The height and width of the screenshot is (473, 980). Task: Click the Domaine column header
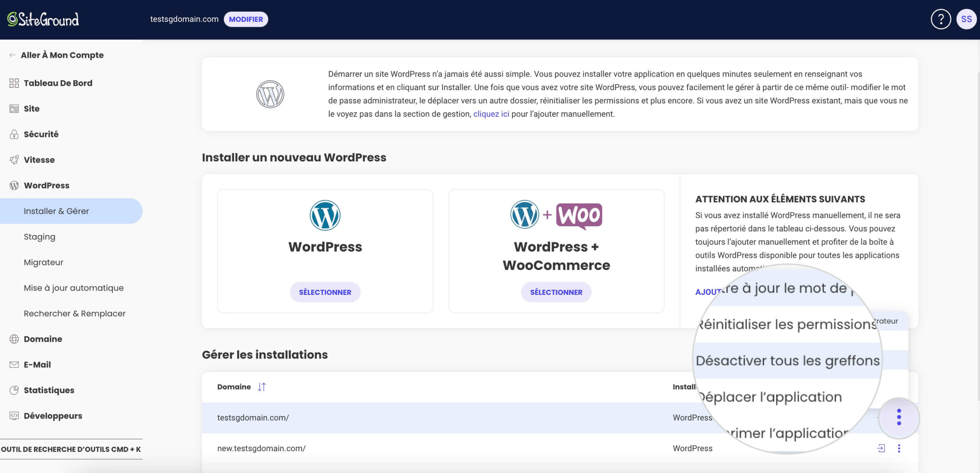(x=234, y=387)
